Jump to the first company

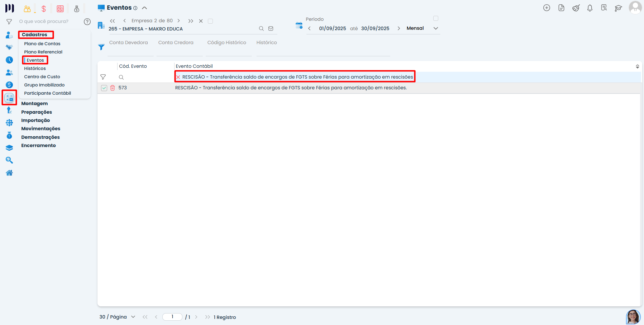pos(113,21)
